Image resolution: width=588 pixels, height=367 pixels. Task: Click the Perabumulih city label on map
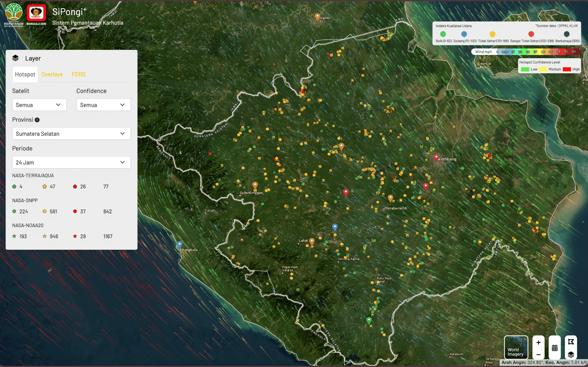[x=396, y=208]
